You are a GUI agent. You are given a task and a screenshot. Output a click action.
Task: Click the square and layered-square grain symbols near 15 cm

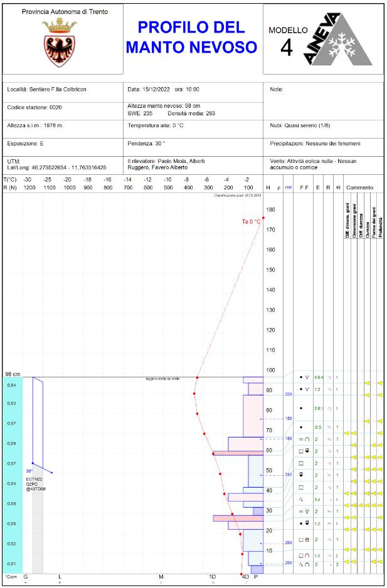pos(304,540)
